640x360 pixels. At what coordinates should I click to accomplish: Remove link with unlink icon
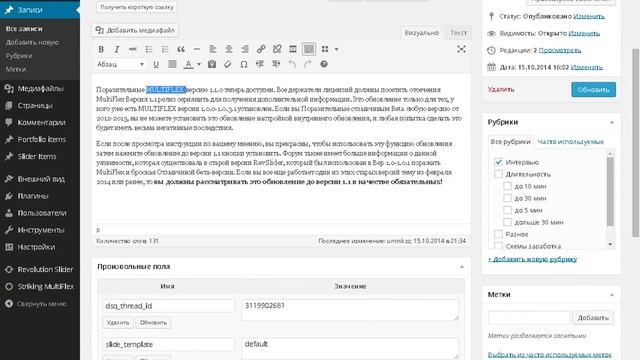pyautogui.click(x=277, y=49)
